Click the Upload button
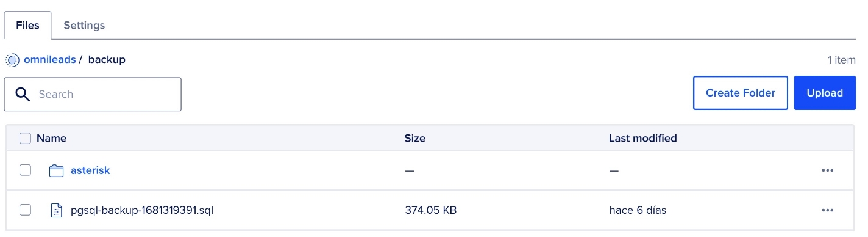Screen dimensions: 868x237 click(825, 93)
